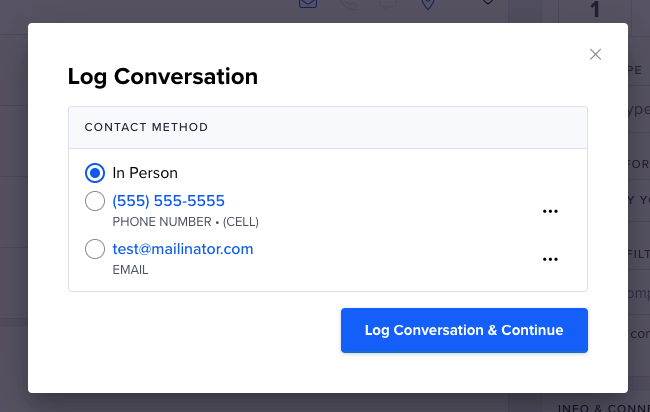Choose the (555) 555-5555 phone radio option
This screenshot has height=412, width=650.
click(x=95, y=201)
